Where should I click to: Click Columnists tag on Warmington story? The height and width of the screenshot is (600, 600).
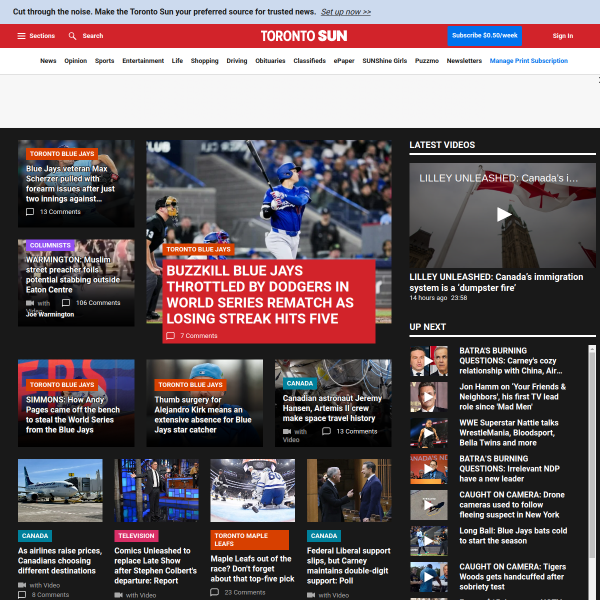pyautogui.click(x=50, y=245)
